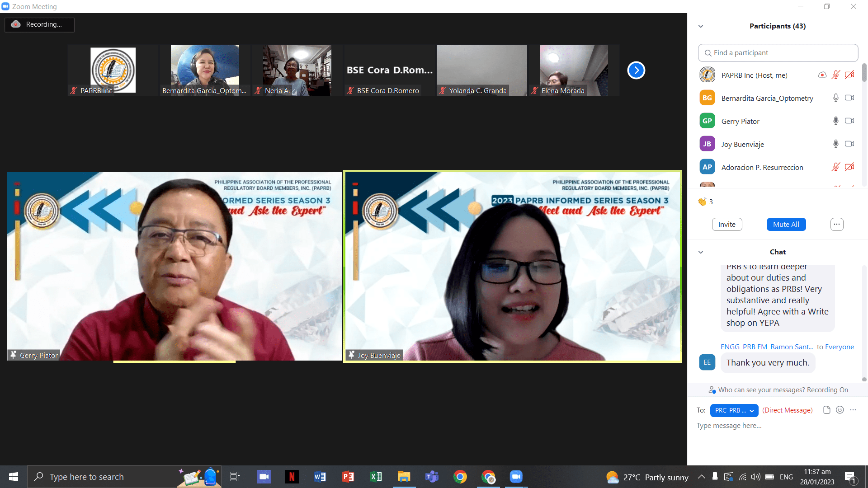Open the chat recipient PRC-PRB dropdown
868x488 pixels.
pos(734,410)
